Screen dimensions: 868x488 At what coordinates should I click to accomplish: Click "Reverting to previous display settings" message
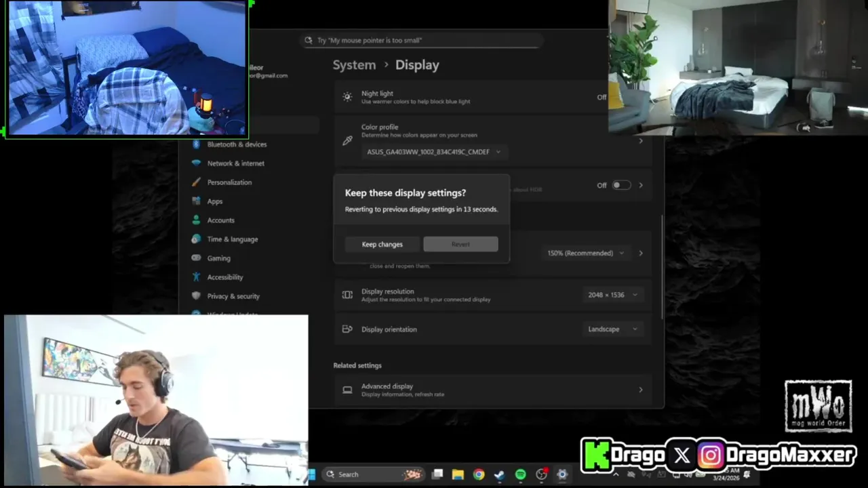click(421, 209)
